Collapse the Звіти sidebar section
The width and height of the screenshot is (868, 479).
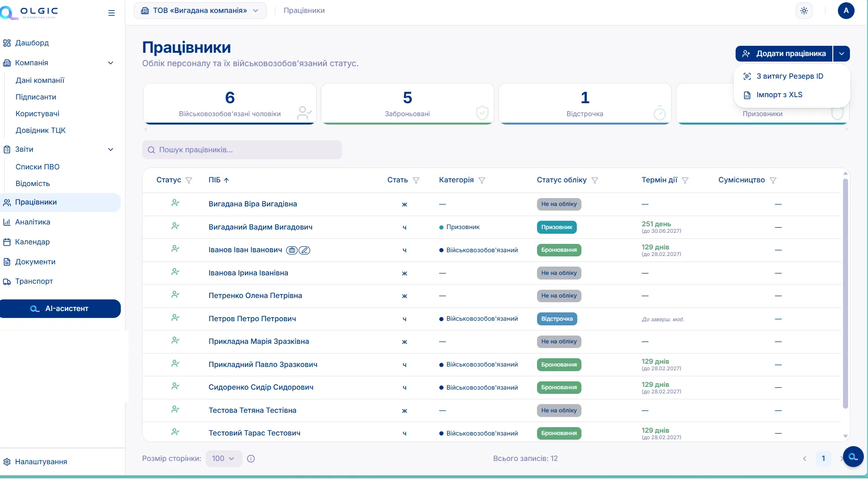pyautogui.click(x=111, y=149)
